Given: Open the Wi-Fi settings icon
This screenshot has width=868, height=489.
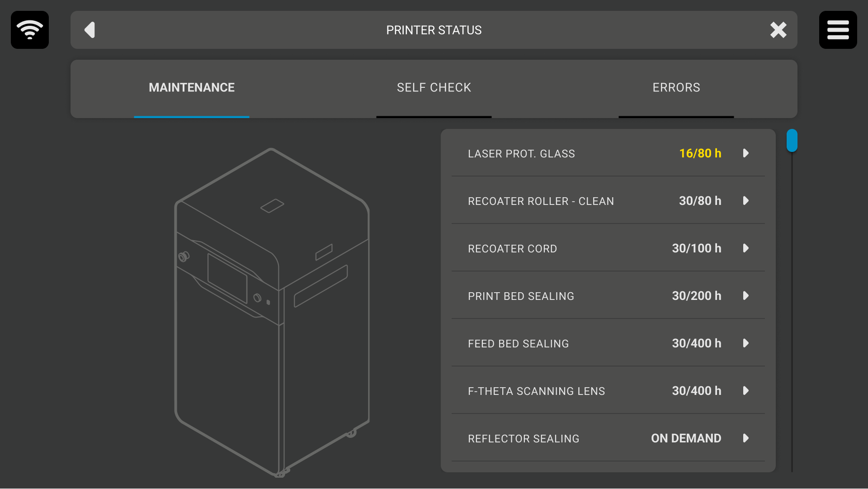Looking at the screenshot, I should pos(30,30).
